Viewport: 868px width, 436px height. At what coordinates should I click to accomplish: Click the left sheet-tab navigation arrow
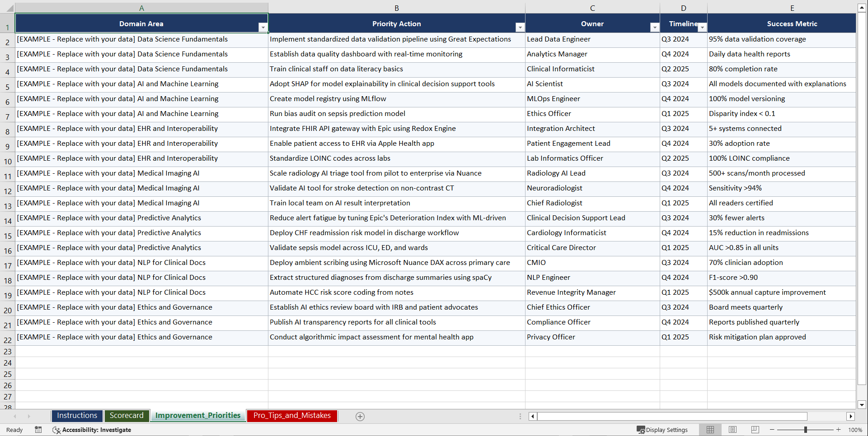coord(16,416)
